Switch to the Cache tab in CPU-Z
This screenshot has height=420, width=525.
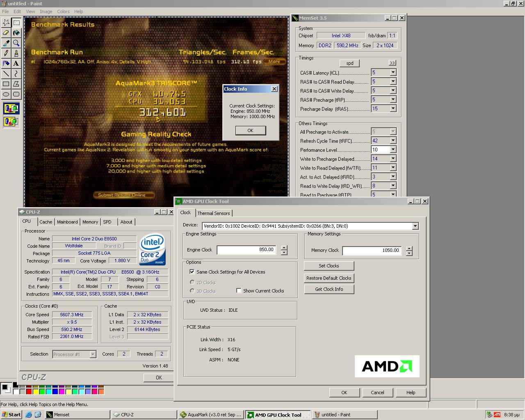click(46, 222)
